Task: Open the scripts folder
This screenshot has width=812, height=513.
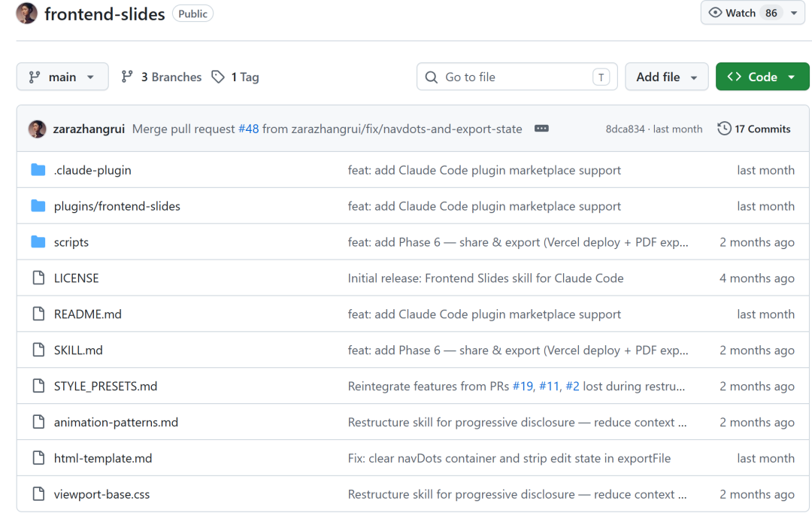Action: click(71, 242)
